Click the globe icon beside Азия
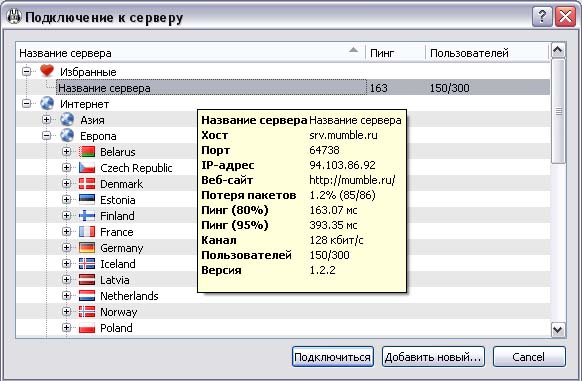The image size is (582, 381). (x=67, y=119)
